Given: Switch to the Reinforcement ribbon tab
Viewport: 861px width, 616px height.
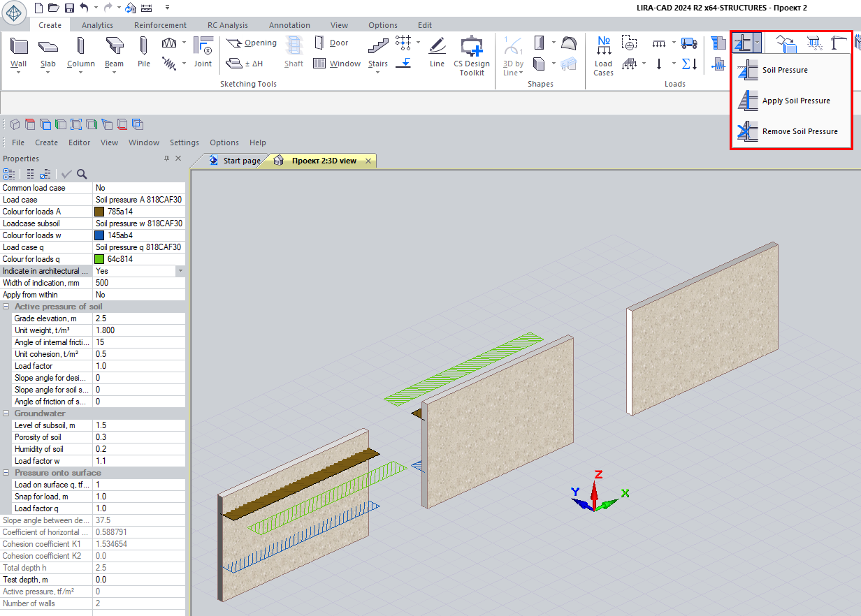Looking at the screenshot, I should click(x=160, y=25).
